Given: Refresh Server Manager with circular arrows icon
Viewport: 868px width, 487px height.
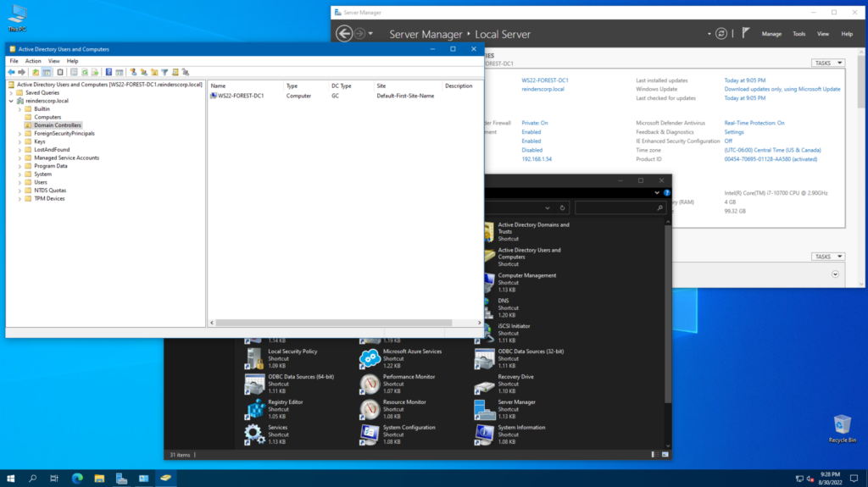Looking at the screenshot, I should tap(721, 34).
